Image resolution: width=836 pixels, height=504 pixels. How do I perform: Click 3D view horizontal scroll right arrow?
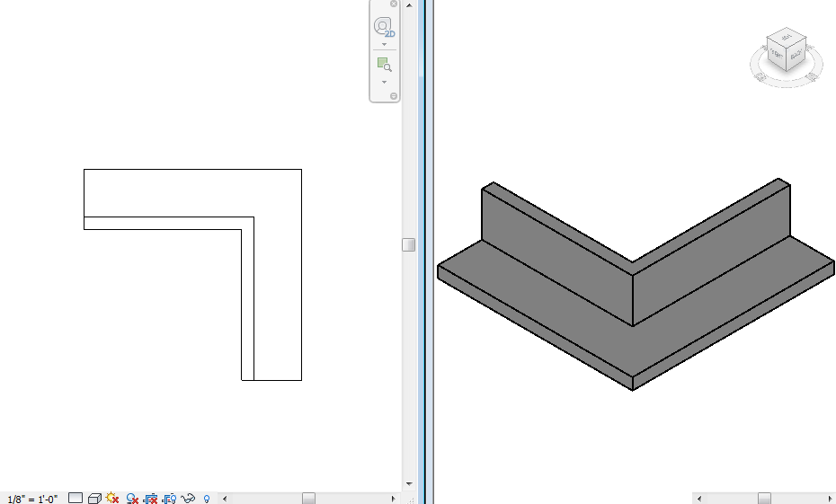click(x=832, y=499)
